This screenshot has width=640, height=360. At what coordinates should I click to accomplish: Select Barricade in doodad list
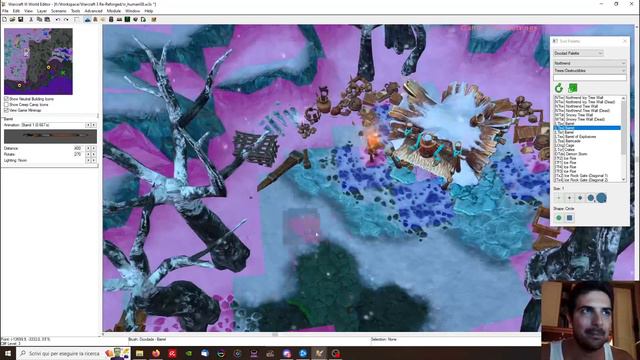(x=587, y=141)
